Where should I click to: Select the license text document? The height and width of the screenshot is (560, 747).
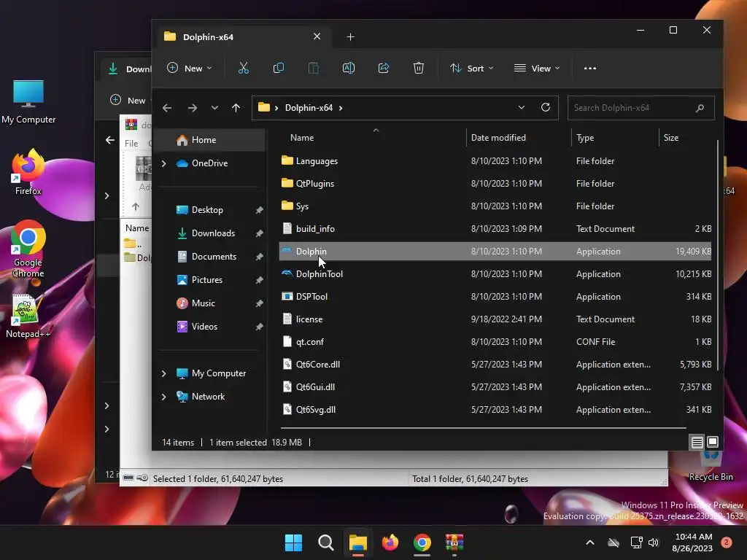pos(495,319)
